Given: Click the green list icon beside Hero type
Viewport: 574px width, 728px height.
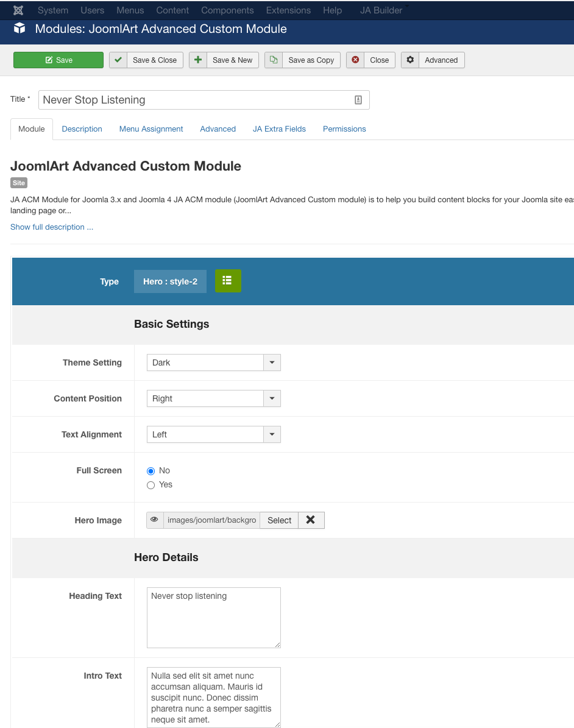Looking at the screenshot, I should [228, 281].
